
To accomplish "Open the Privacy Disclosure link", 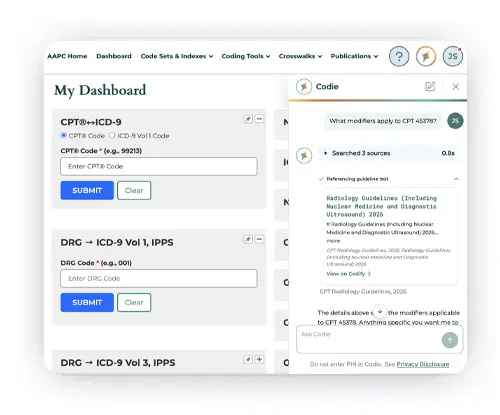I will point(423,364).
